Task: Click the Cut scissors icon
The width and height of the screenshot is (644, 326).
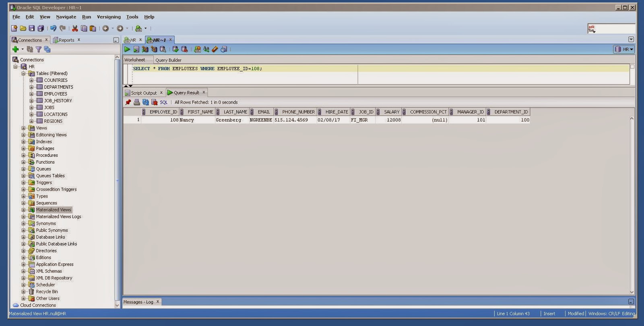Action: pos(75,28)
